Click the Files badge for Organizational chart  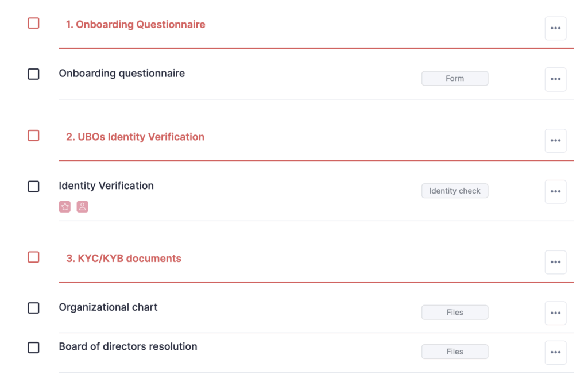click(x=455, y=313)
